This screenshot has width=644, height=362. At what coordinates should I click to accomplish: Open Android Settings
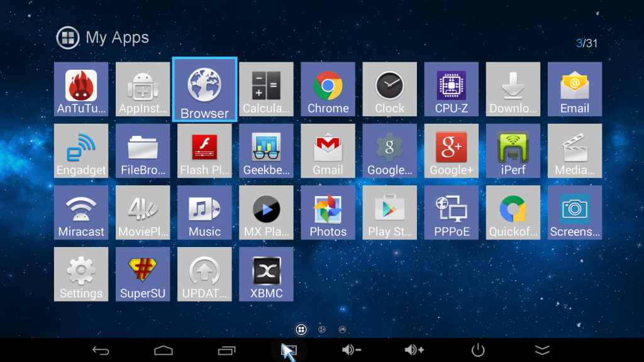click(x=81, y=274)
